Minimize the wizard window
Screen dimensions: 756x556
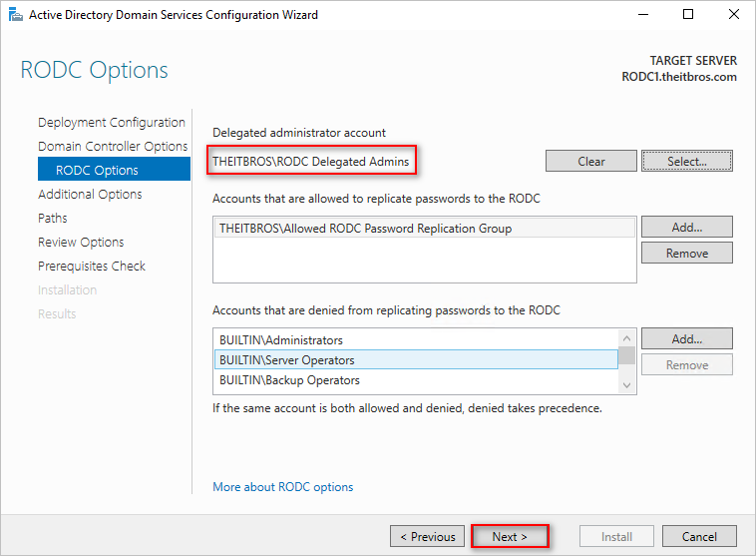642,15
